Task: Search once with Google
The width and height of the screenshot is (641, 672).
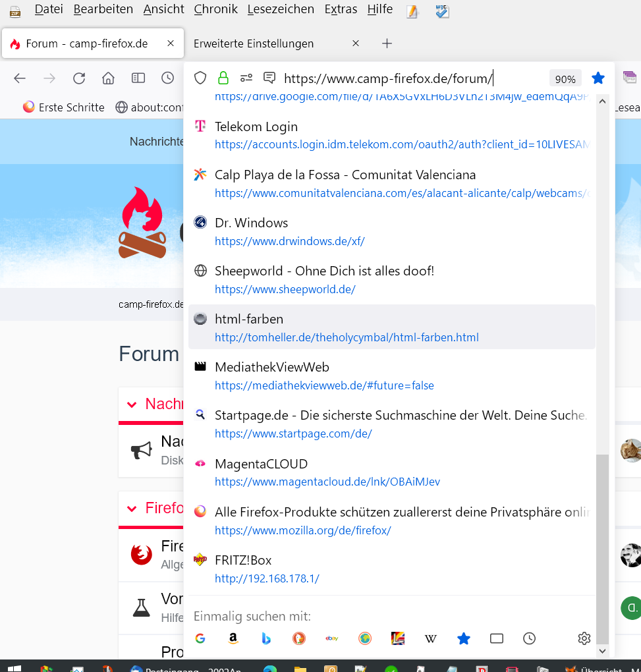Action: coord(200,638)
